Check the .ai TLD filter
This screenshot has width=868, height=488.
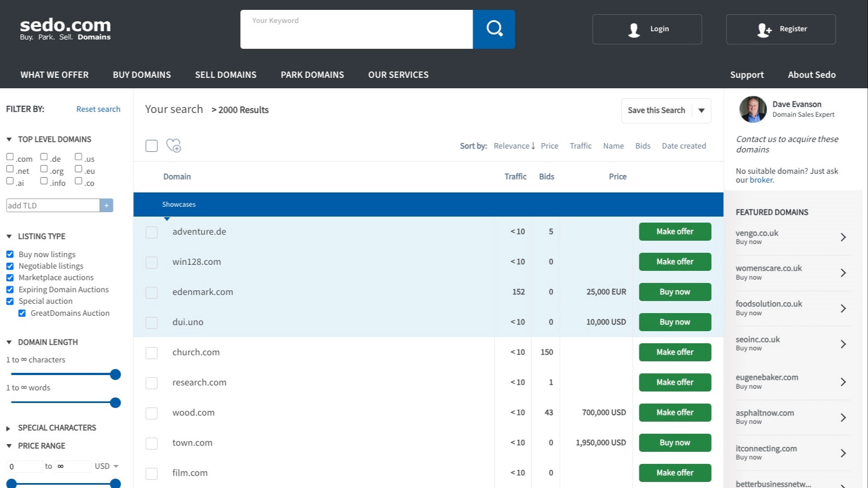tap(10, 181)
